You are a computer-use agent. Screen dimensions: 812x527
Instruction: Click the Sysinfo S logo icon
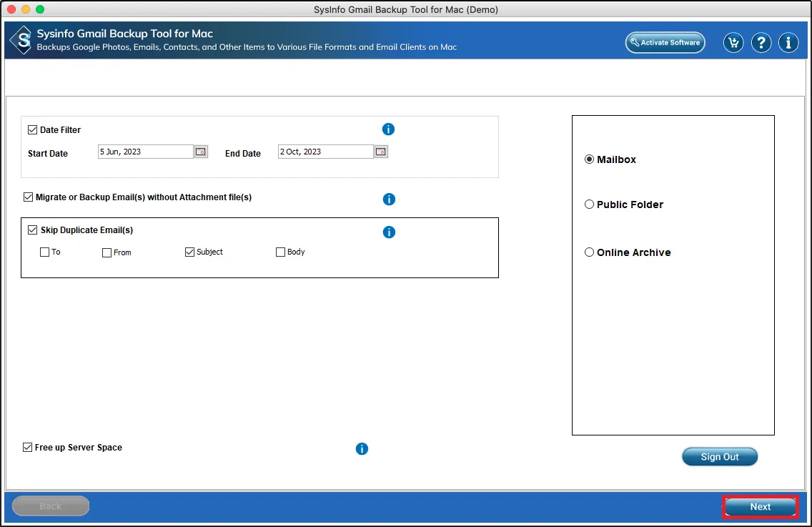point(21,40)
